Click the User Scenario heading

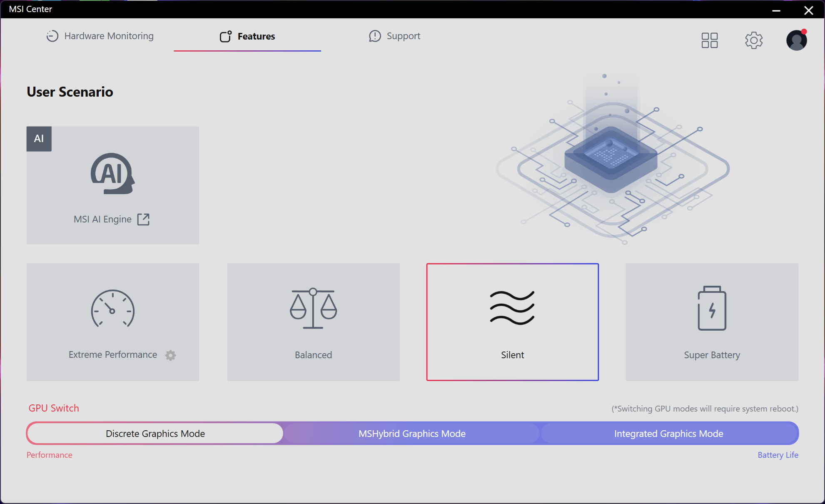click(70, 92)
